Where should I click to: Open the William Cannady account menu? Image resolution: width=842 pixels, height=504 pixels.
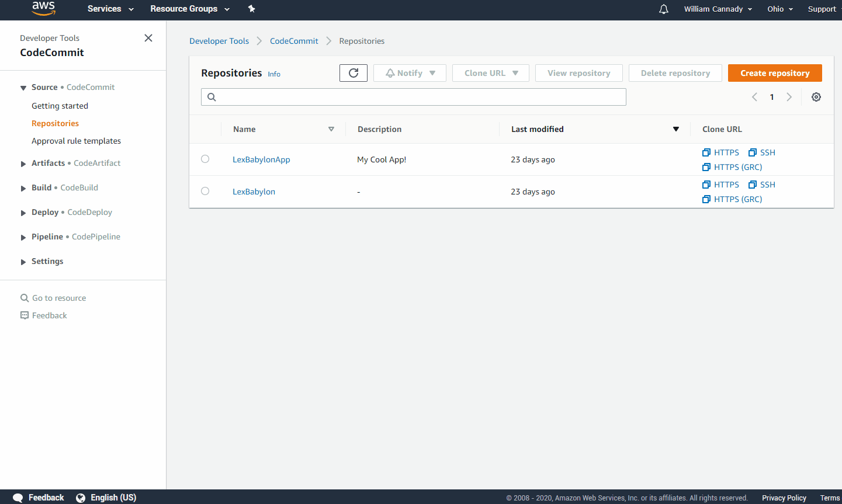click(x=718, y=9)
